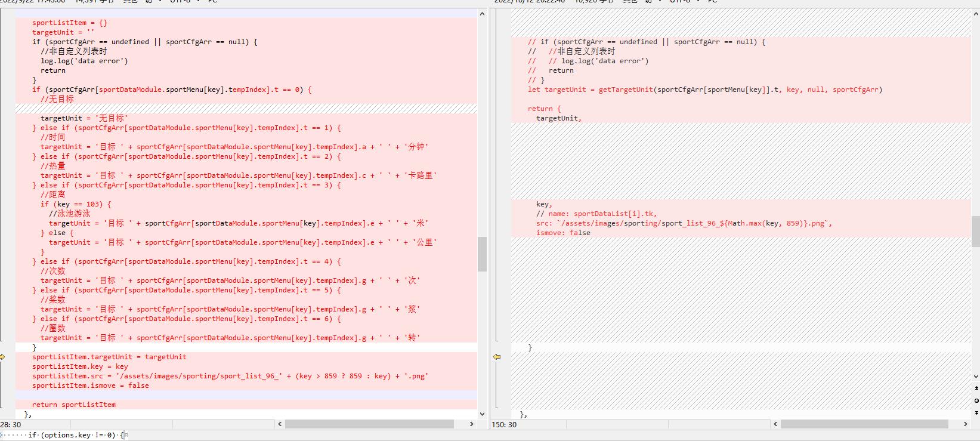Screen dimensions: 980x441
Task: Click the '//次数' comment line
Action: (53, 271)
